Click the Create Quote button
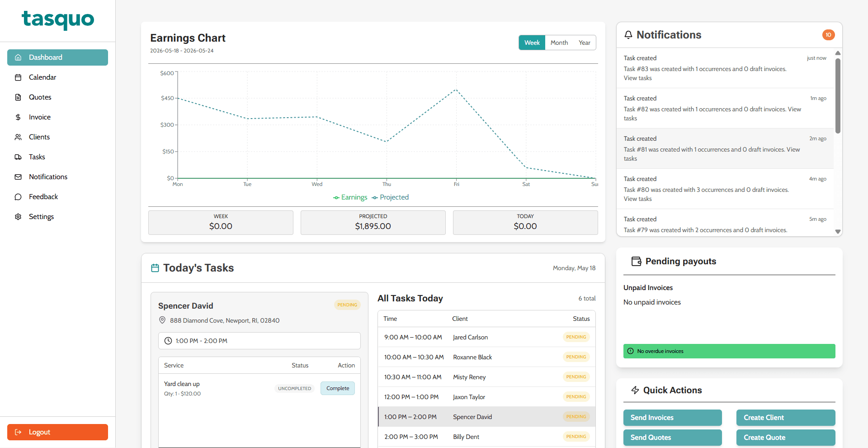This screenshot has height=448, width=868. click(786, 438)
